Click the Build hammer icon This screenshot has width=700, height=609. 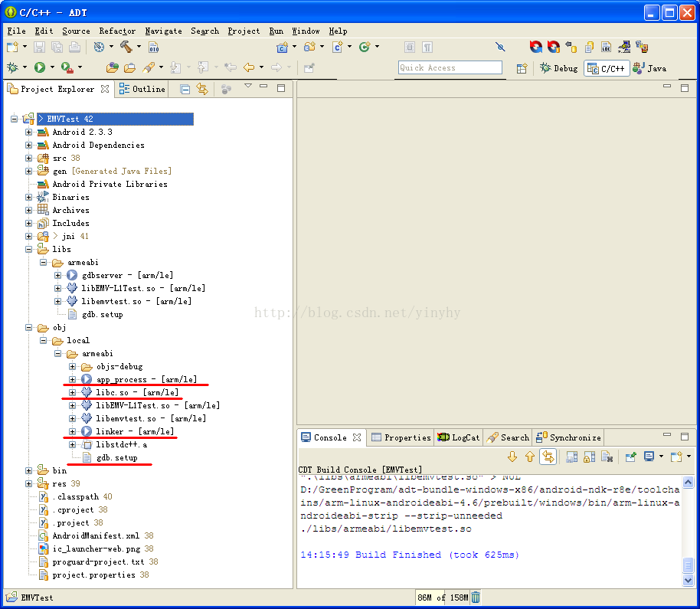pos(126,47)
